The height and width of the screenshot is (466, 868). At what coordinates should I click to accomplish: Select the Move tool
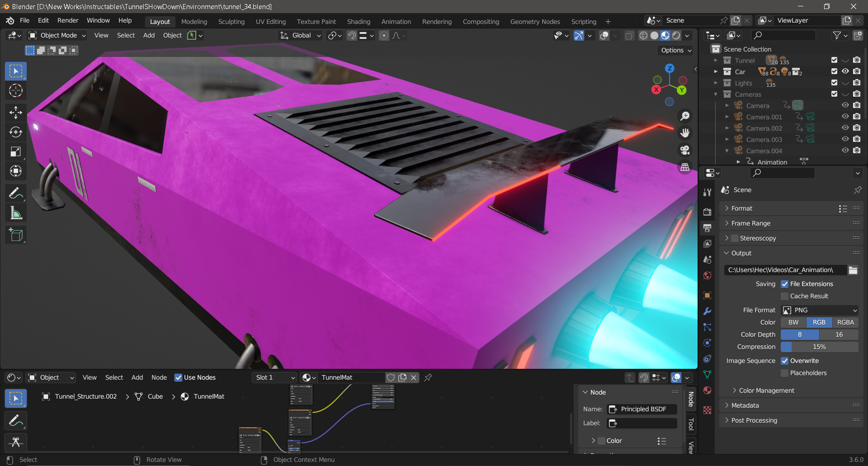point(16,113)
